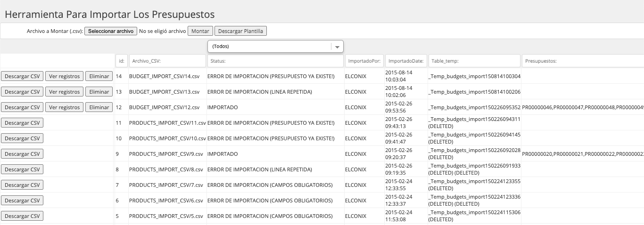The height and width of the screenshot is (225, 644).
Task: Click the PR00000046 presupuestos cell in row 12
Action: (x=583, y=107)
